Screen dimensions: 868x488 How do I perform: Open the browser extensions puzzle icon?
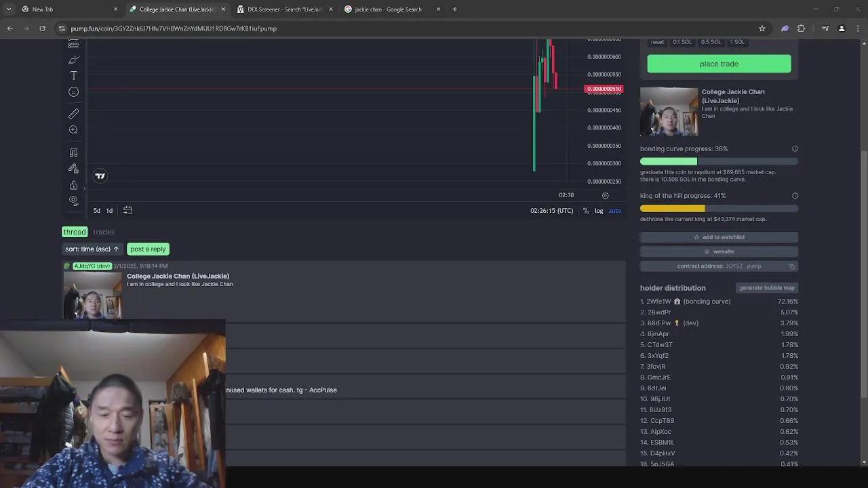(801, 28)
